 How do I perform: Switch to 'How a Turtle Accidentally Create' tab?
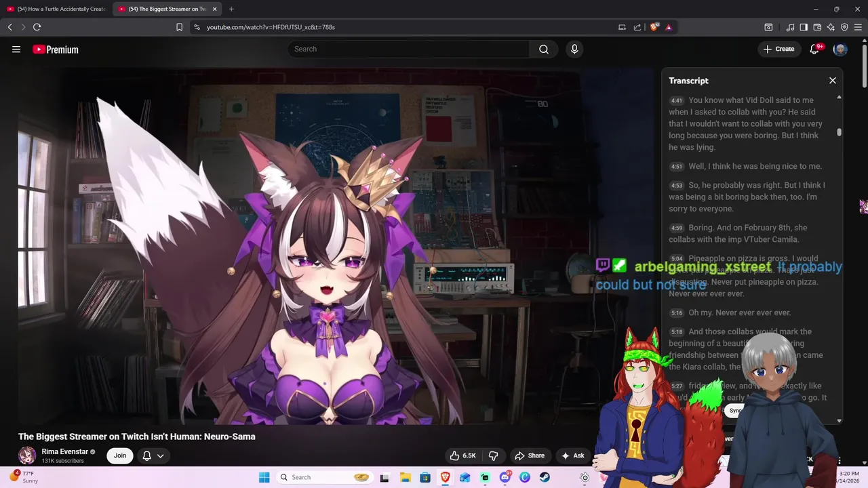click(56, 9)
